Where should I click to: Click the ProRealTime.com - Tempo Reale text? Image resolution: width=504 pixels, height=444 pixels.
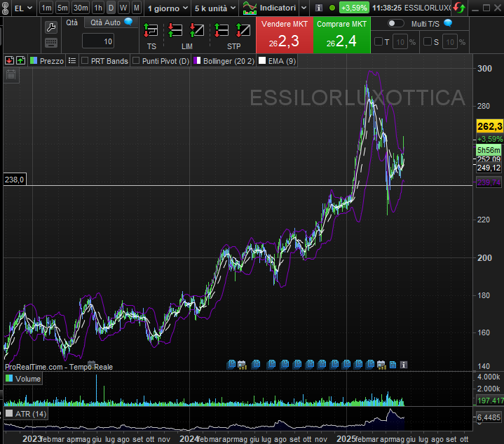(x=59, y=367)
